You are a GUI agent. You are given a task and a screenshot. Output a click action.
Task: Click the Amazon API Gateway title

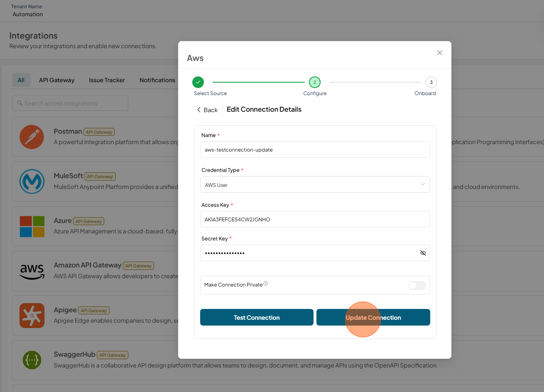88,265
